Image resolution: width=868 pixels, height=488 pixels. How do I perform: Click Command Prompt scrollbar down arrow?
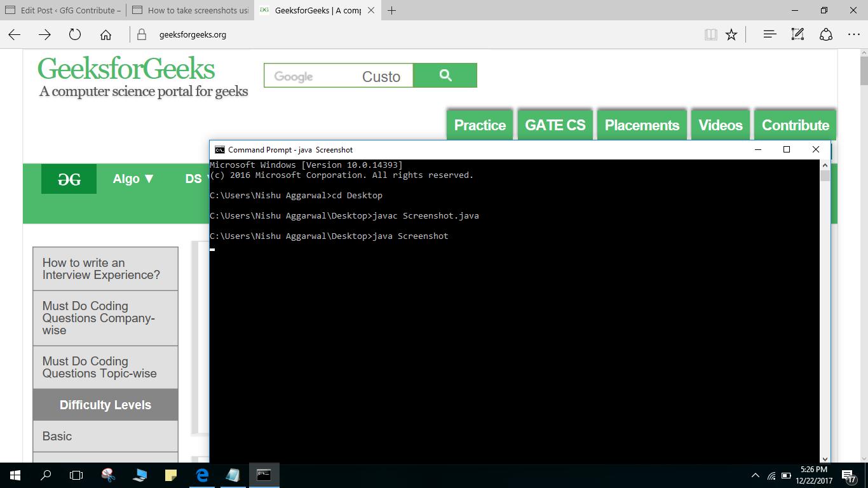coord(825,458)
